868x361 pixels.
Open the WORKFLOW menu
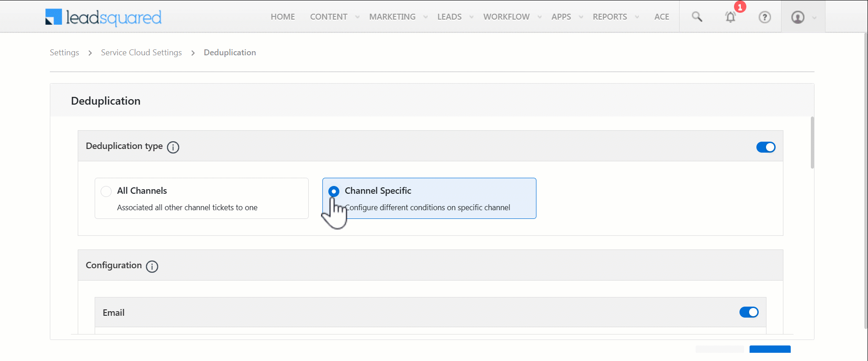pos(506,17)
